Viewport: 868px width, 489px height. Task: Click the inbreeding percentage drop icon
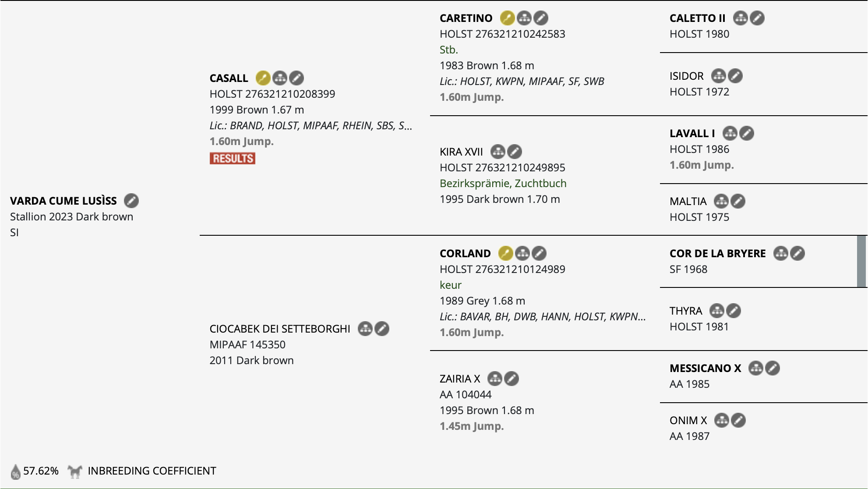16,471
